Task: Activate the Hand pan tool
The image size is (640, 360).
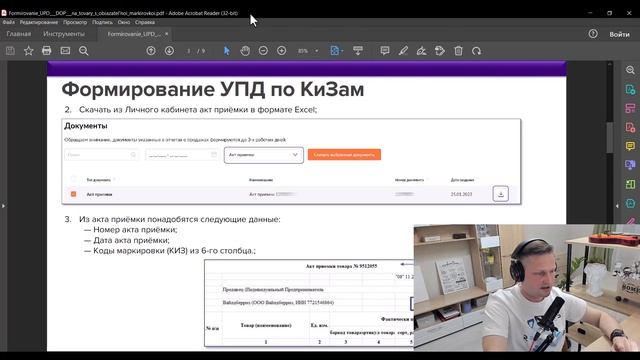Action: coord(245,51)
